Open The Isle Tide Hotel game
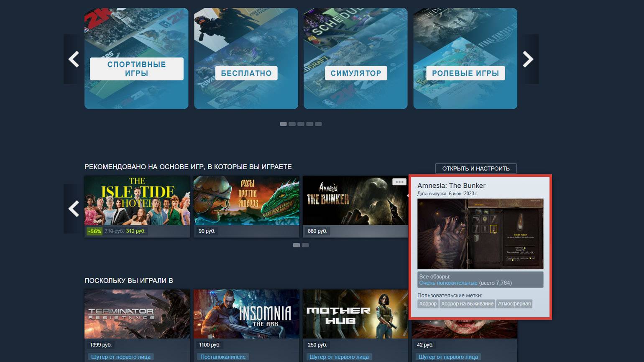 (137, 201)
